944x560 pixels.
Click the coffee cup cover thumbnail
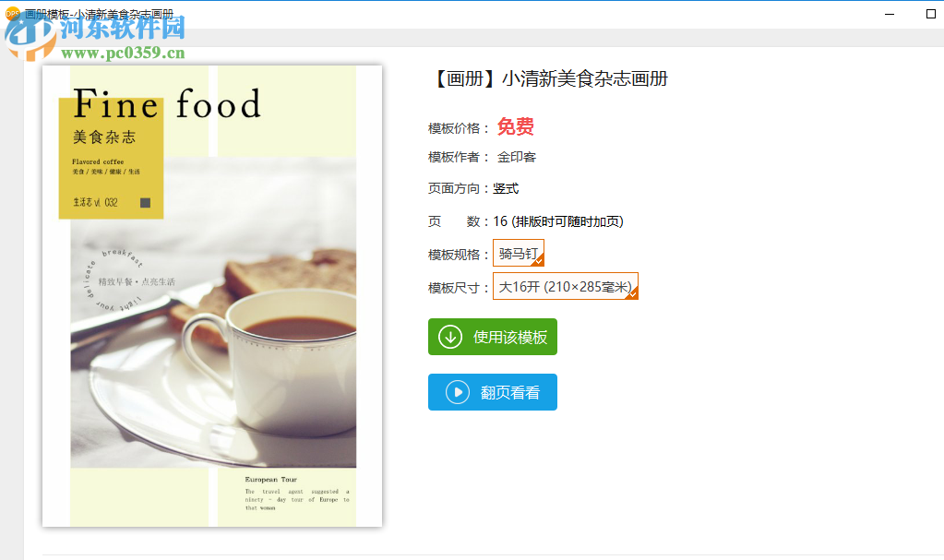[212, 296]
